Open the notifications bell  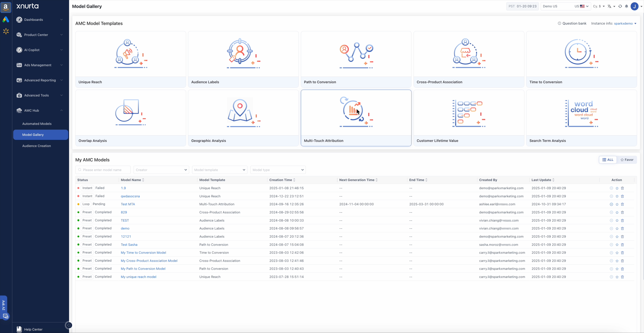627,6
